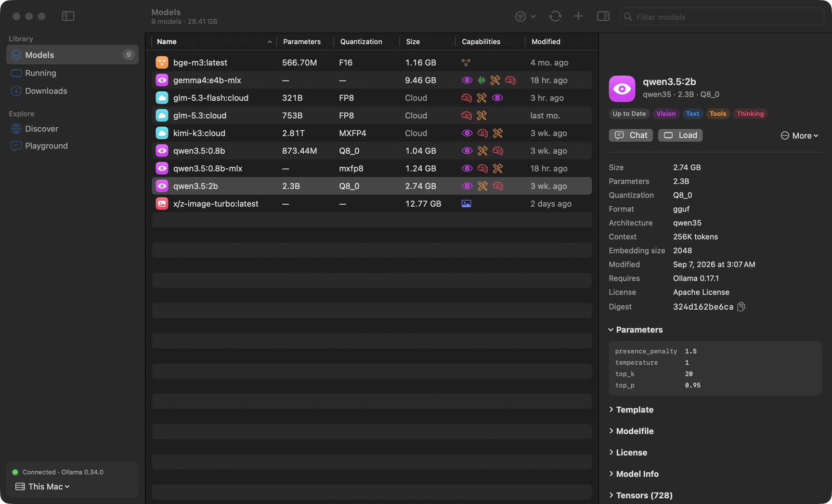The image size is (832, 504).
Task: Expand the Modelfile section
Action: point(631,431)
